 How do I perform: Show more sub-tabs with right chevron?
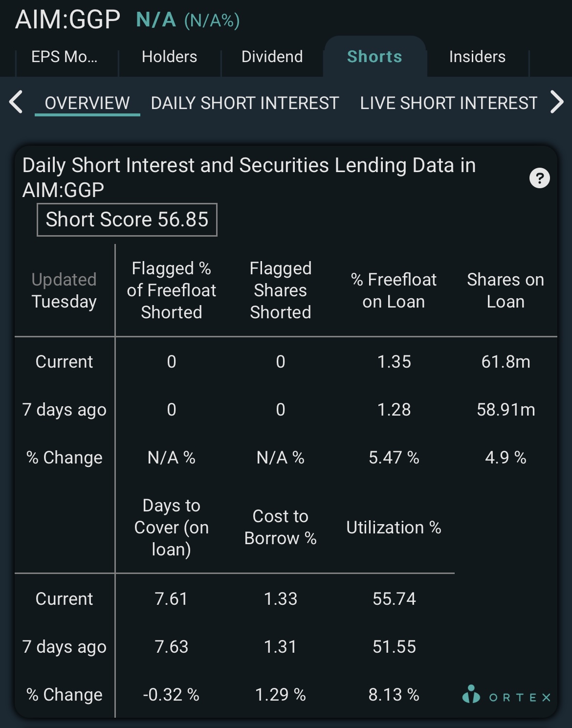tap(557, 102)
